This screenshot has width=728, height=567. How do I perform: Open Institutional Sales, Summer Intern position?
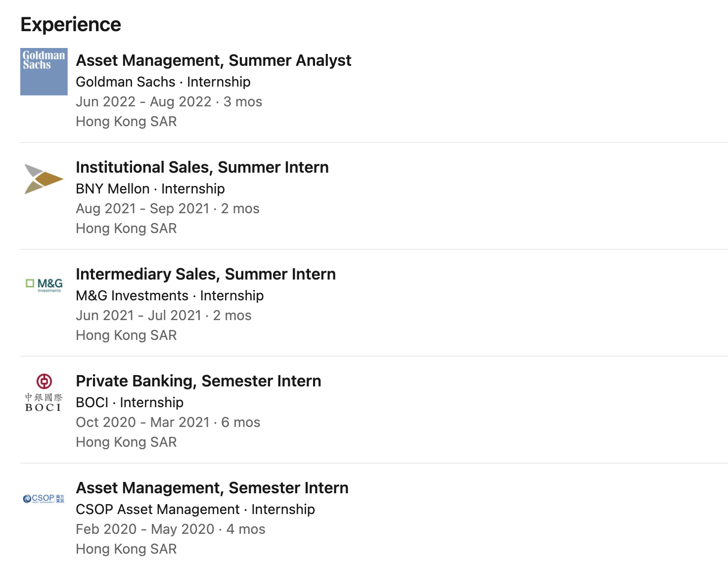coord(202,167)
